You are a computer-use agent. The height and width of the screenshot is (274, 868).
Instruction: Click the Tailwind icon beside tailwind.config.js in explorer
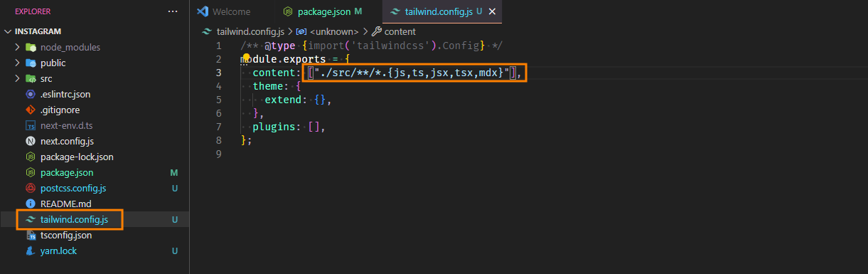tap(31, 219)
